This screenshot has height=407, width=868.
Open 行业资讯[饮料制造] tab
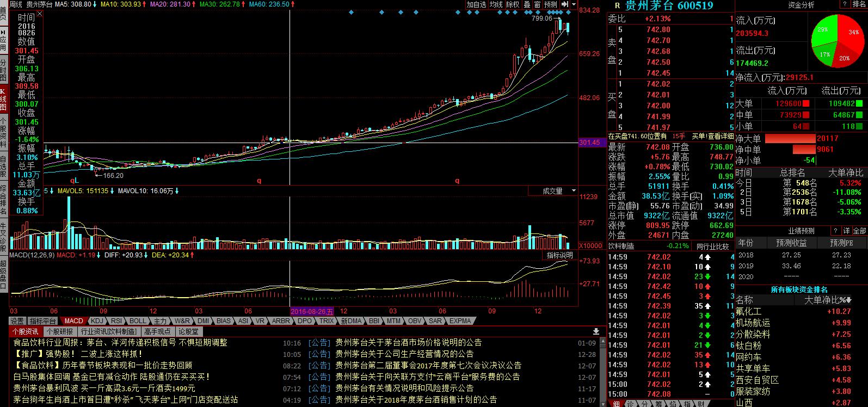[x=108, y=331]
